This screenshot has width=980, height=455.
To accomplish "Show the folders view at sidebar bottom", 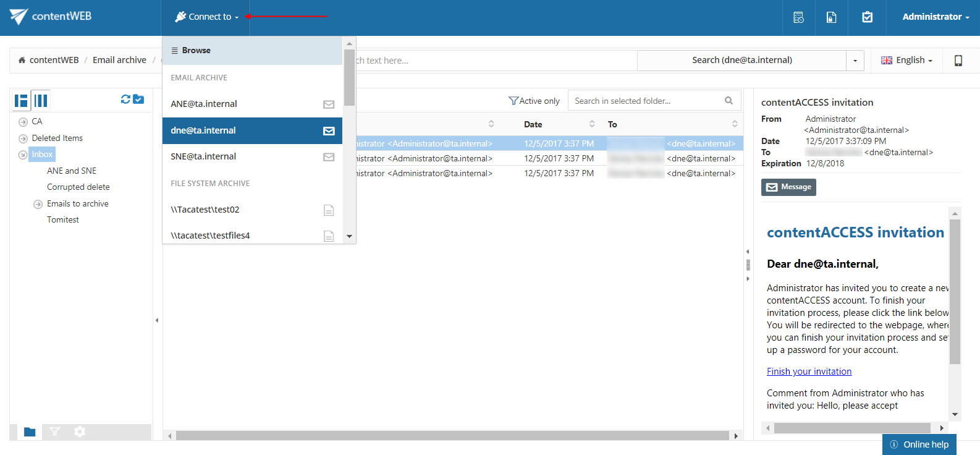I will (29, 432).
